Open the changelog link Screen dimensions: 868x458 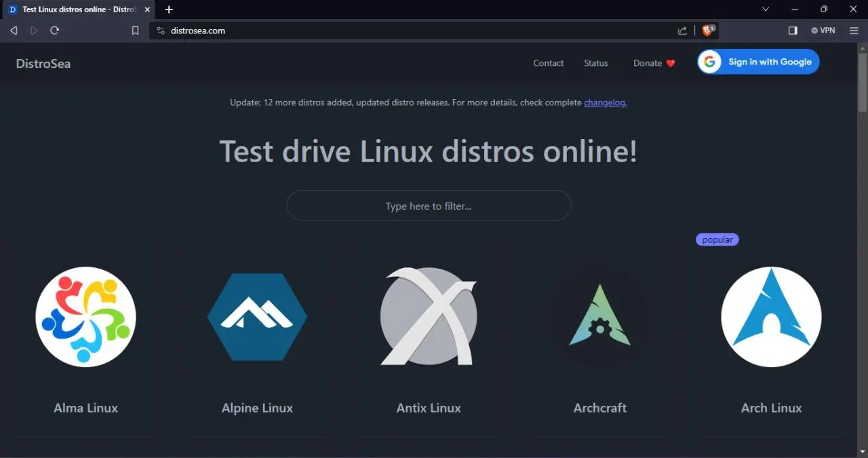[x=606, y=102]
